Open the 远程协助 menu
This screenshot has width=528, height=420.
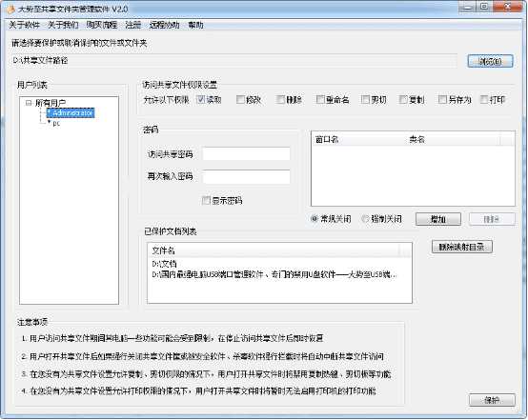(x=164, y=25)
